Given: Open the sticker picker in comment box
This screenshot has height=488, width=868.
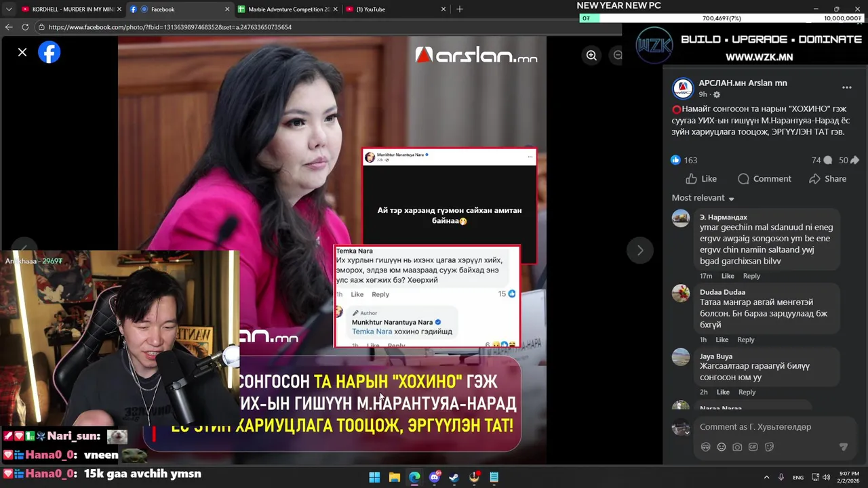Looking at the screenshot, I should (x=769, y=447).
